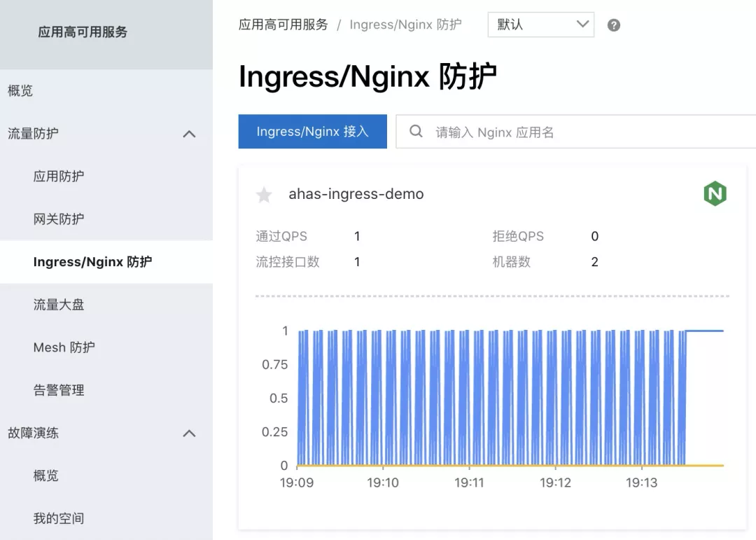Collapse the 流量防护 section chevron
The width and height of the screenshot is (756, 540).
tap(189, 133)
